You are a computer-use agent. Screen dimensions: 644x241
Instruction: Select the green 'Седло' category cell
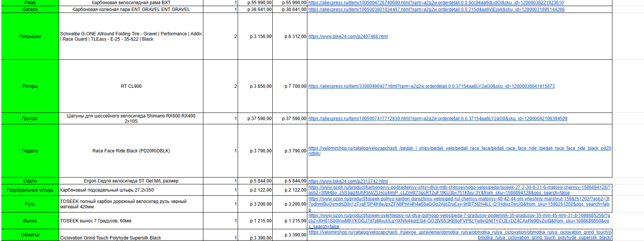(x=30, y=181)
